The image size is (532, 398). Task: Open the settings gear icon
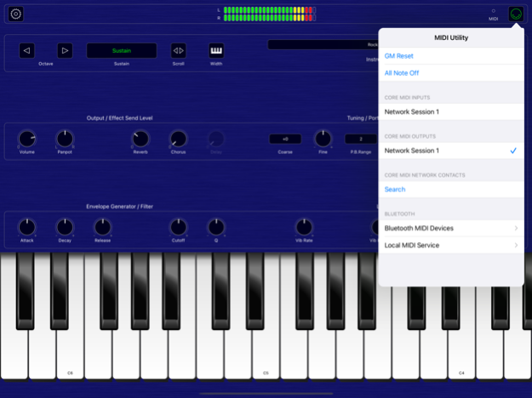click(x=15, y=14)
